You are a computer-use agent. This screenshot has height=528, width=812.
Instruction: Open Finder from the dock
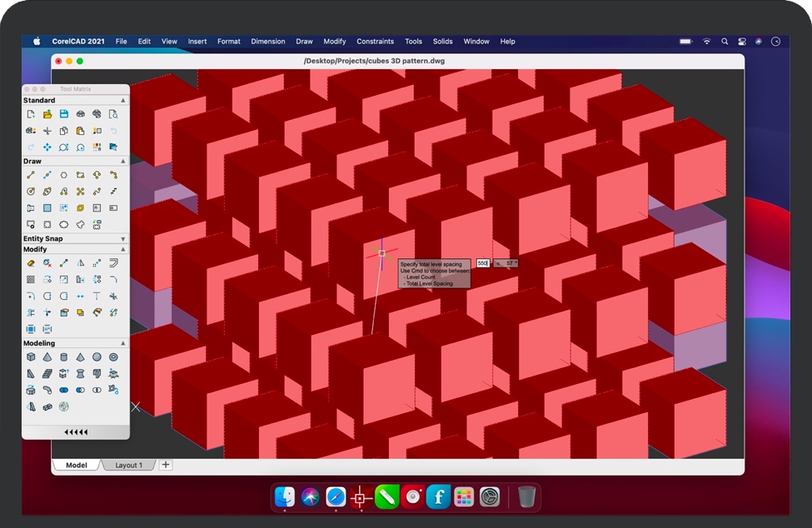coord(284,497)
